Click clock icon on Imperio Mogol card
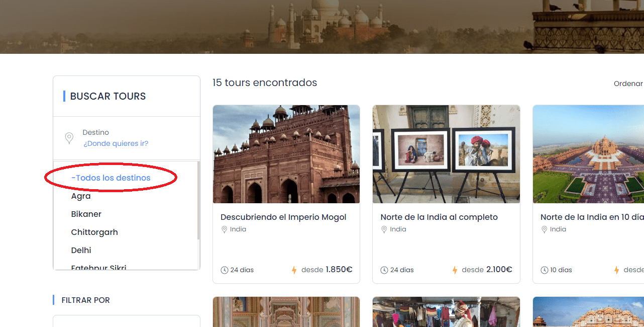This screenshot has width=644, height=327. (225, 270)
